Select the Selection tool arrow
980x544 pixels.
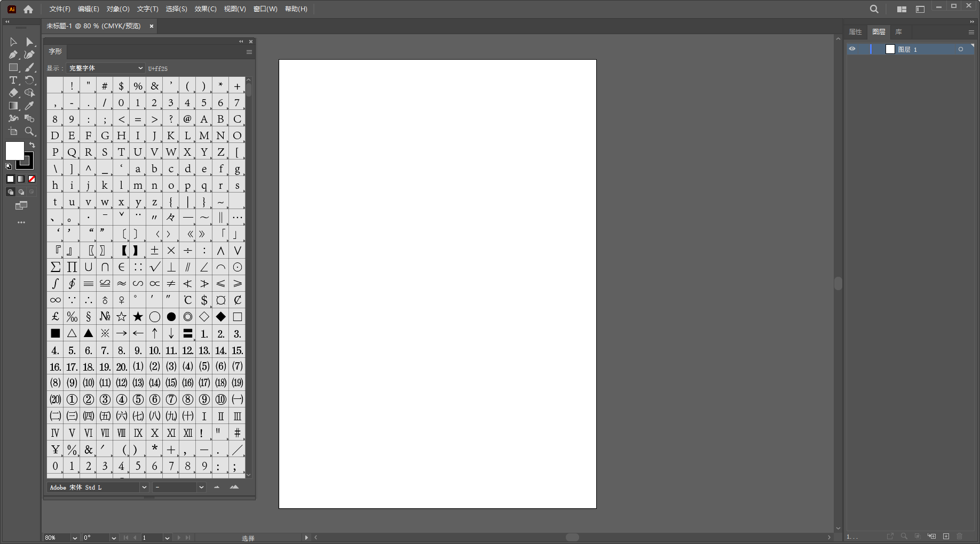pyautogui.click(x=13, y=42)
